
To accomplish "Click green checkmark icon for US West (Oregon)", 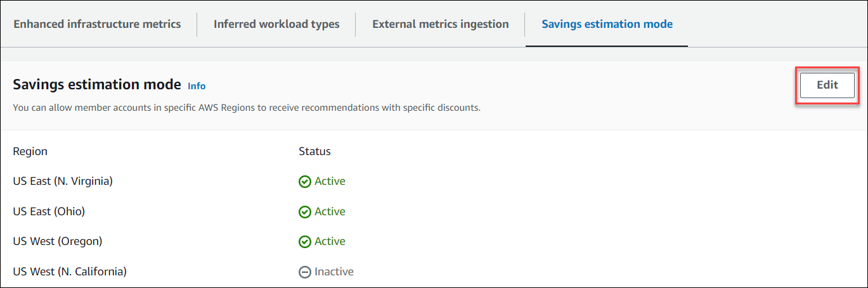I will 305,242.
